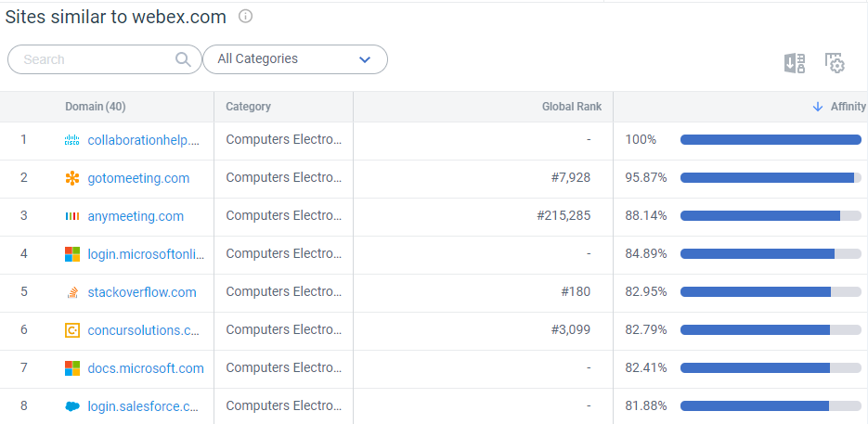
Task: Click affinity value 82.95%
Action: point(646,291)
